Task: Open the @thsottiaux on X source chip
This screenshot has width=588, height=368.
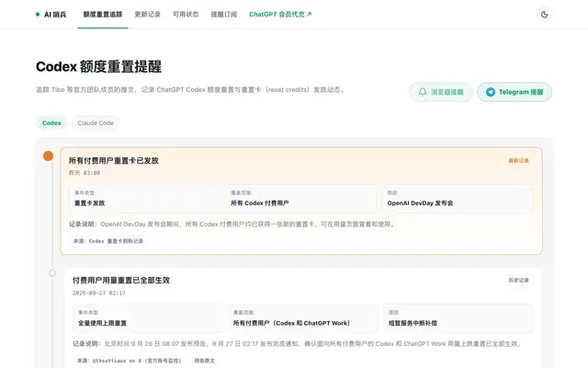Action: pos(130,361)
